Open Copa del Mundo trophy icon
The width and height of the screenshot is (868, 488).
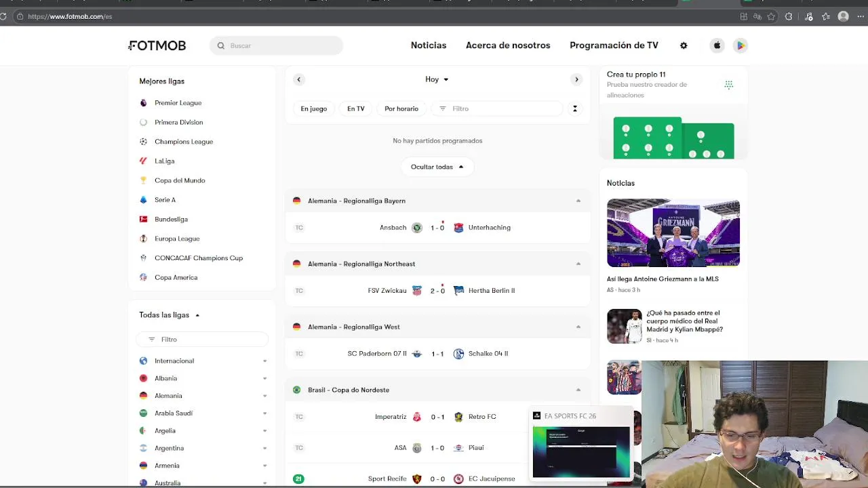[143, 180]
